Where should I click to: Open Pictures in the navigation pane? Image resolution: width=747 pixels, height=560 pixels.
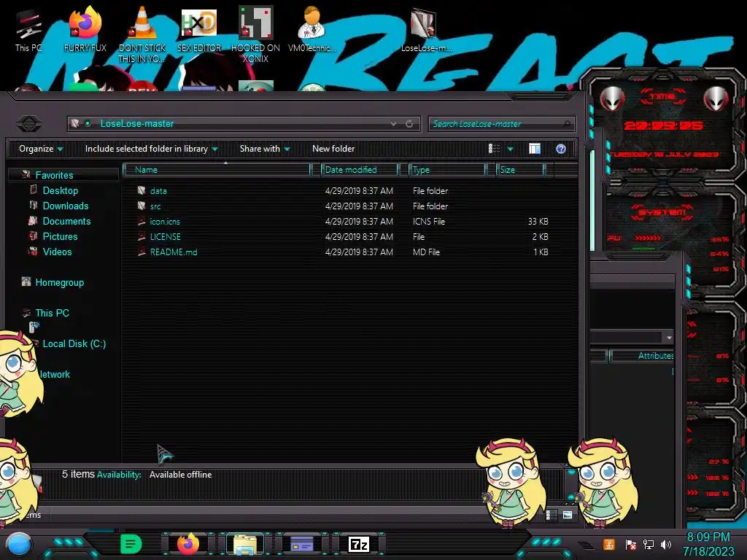click(x=60, y=236)
